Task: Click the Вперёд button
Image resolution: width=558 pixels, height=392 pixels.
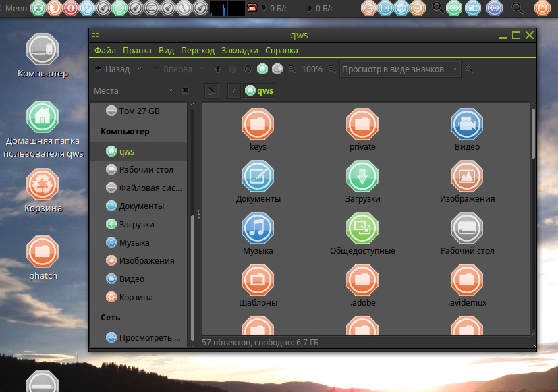Action: (172, 69)
